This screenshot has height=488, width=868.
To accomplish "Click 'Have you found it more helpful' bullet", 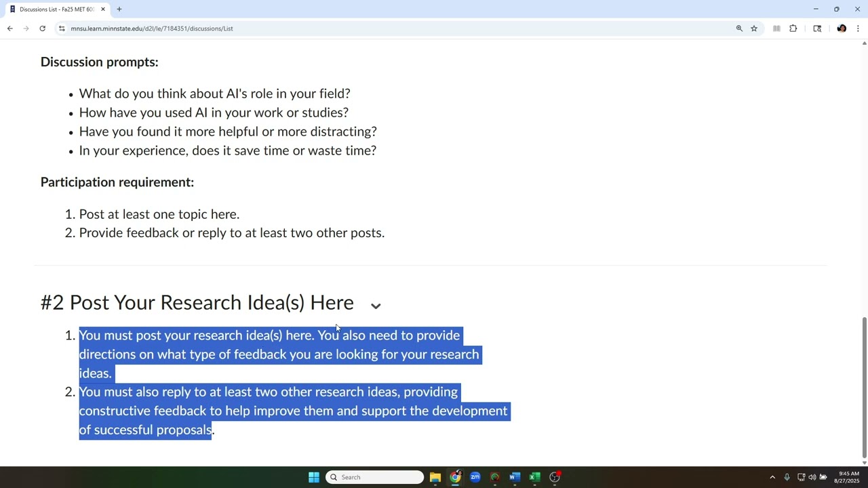I will [228, 131].
